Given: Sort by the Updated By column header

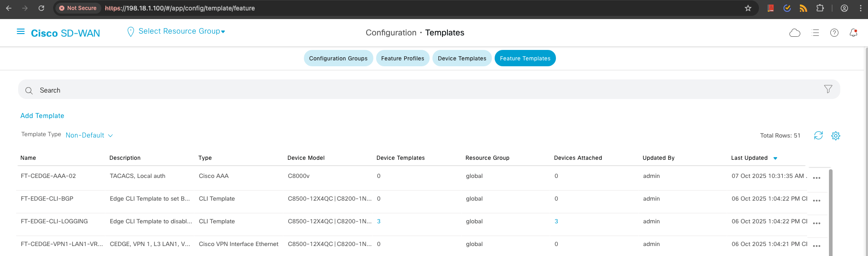Looking at the screenshot, I should coord(659,158).
